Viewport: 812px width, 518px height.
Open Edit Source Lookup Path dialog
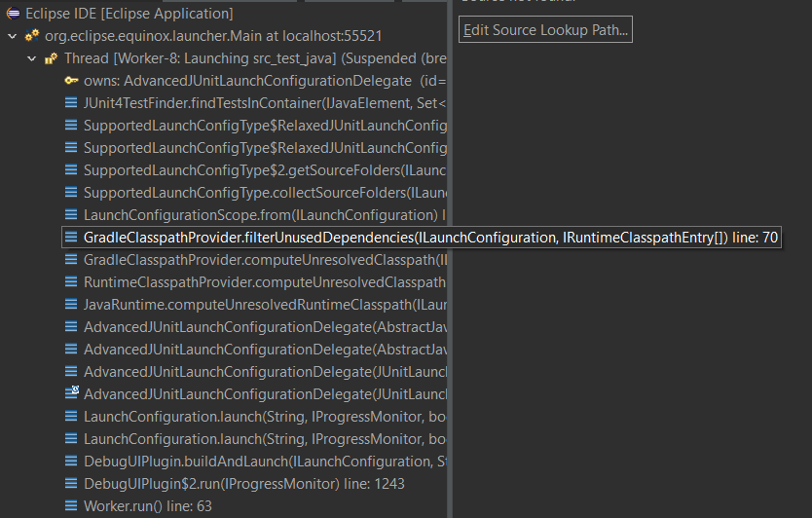[545, 29]
